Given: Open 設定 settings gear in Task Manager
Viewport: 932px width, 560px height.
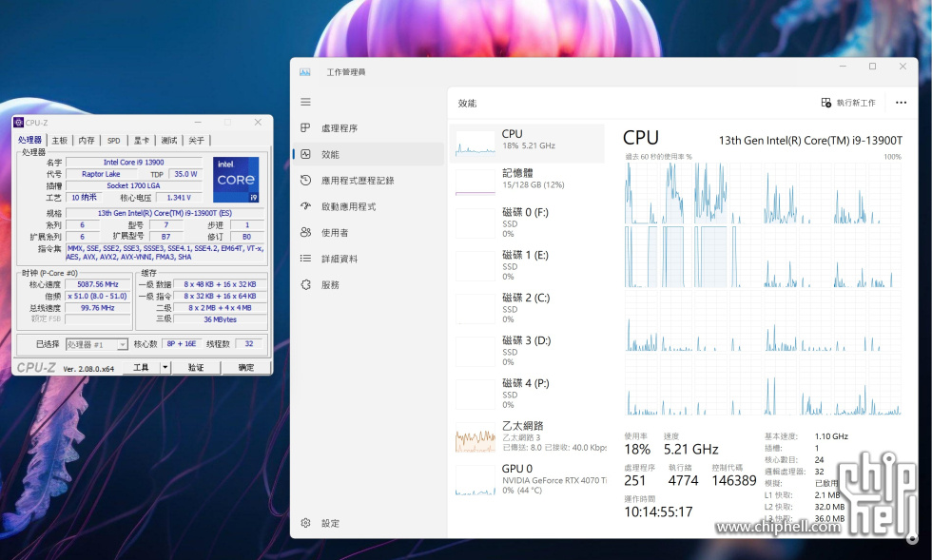Looking at the screenshot, I should pyautogui.click(x=305, y=523).
